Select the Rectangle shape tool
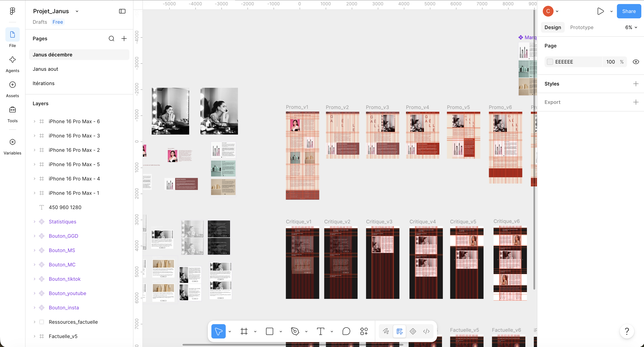644x347 pixels. (x=270, y=331)
